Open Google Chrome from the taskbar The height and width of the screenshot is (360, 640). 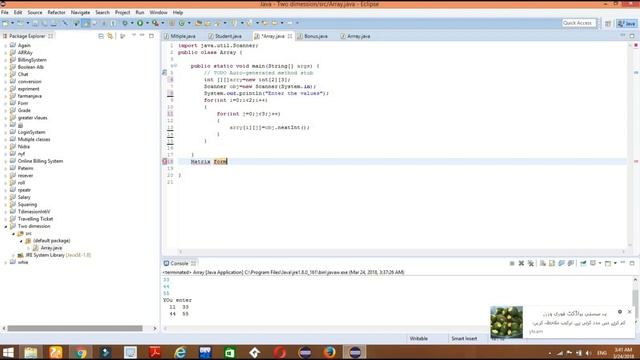[x=80, y=352]
